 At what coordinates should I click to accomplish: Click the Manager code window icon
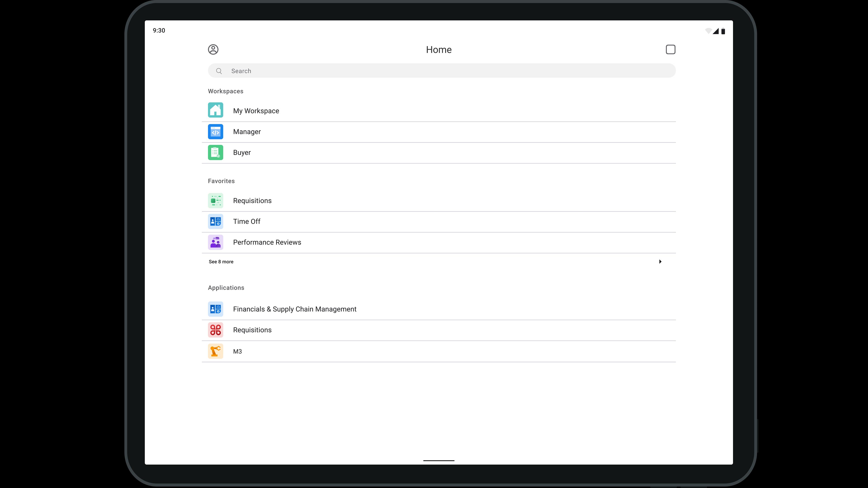pyautogui.click(x=215, y=132)
